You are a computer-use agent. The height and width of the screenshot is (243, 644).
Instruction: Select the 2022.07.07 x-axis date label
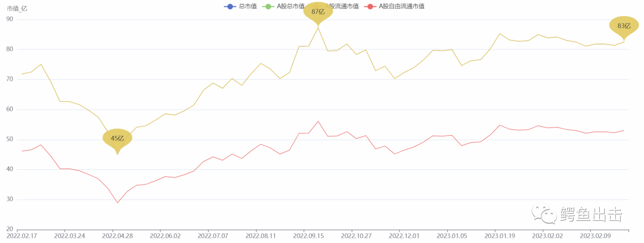pyautogui.click(x=213, y=236)
